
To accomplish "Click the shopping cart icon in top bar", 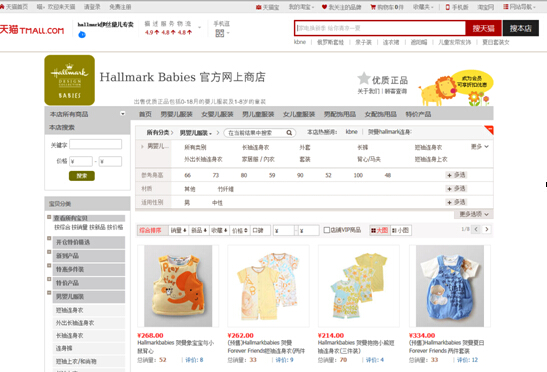I will click(373, 7).
